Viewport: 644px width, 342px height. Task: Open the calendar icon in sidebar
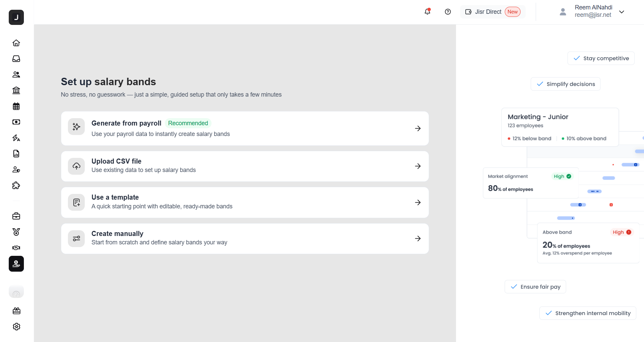16,106
